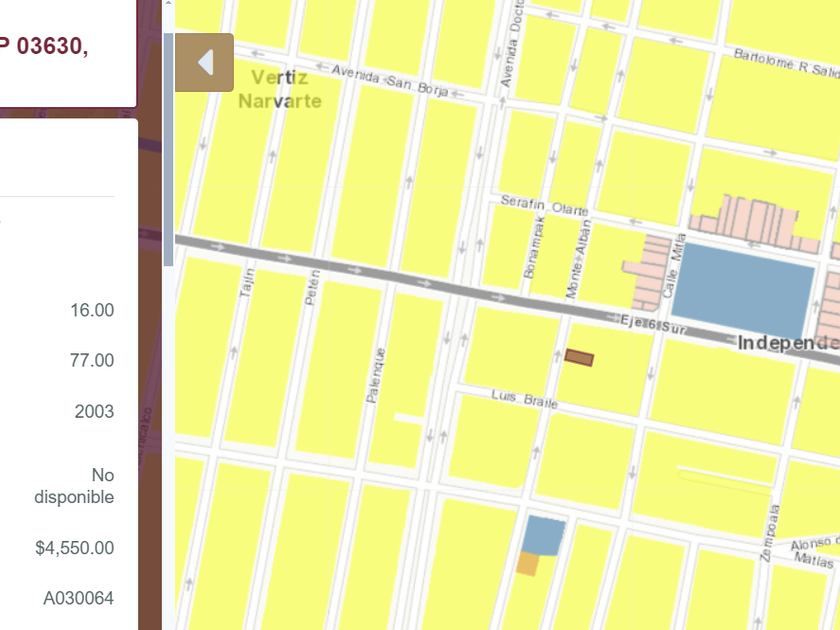
Task: Click the $4,550.00 value
Action: tap(74, 548)
